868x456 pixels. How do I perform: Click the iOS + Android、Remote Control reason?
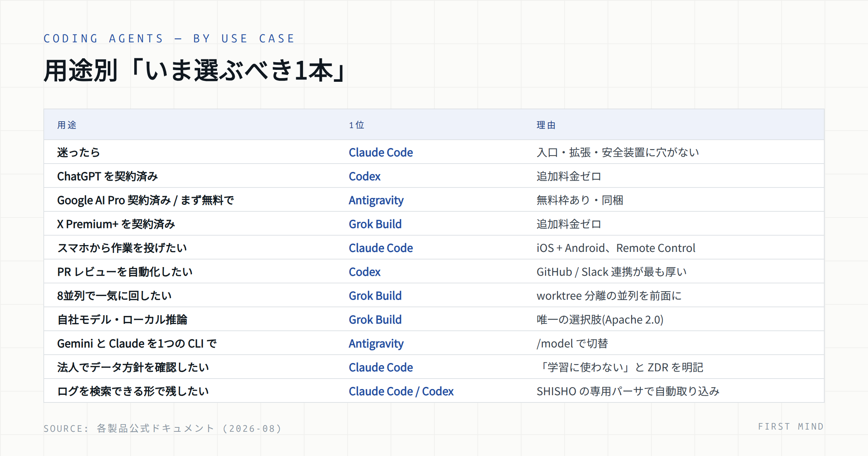click(616, 248)
